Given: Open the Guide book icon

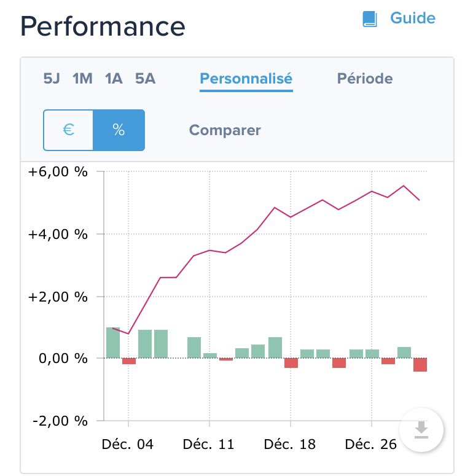Looking at the screenshot, I should point(370,19).
